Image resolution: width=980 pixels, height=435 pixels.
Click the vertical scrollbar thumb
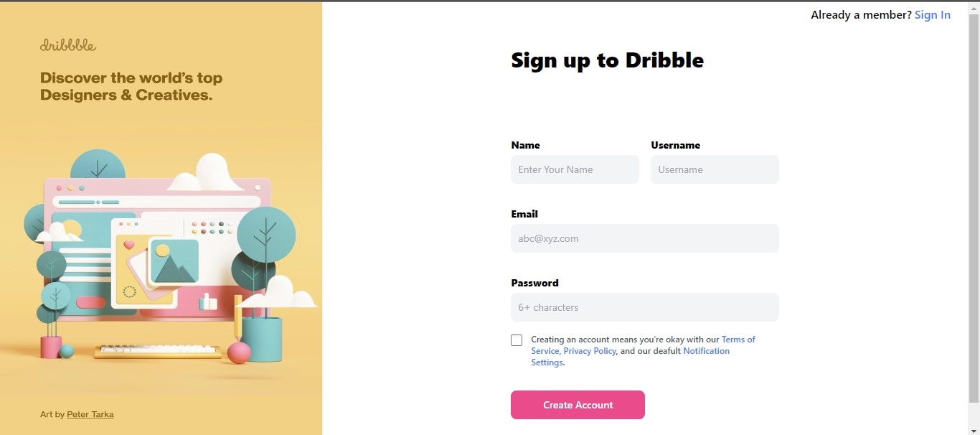pyautogui.click(x=974, y=208)
